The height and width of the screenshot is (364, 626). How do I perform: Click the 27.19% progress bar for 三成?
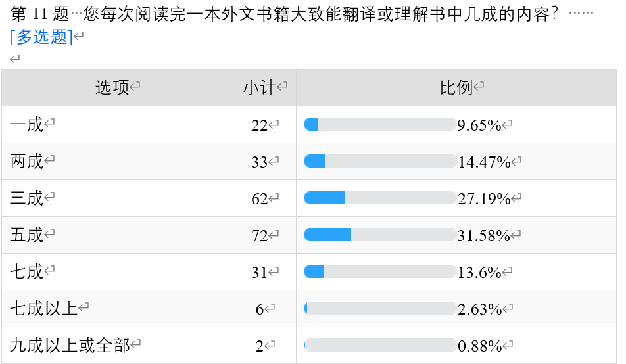(x=379, y=198)
